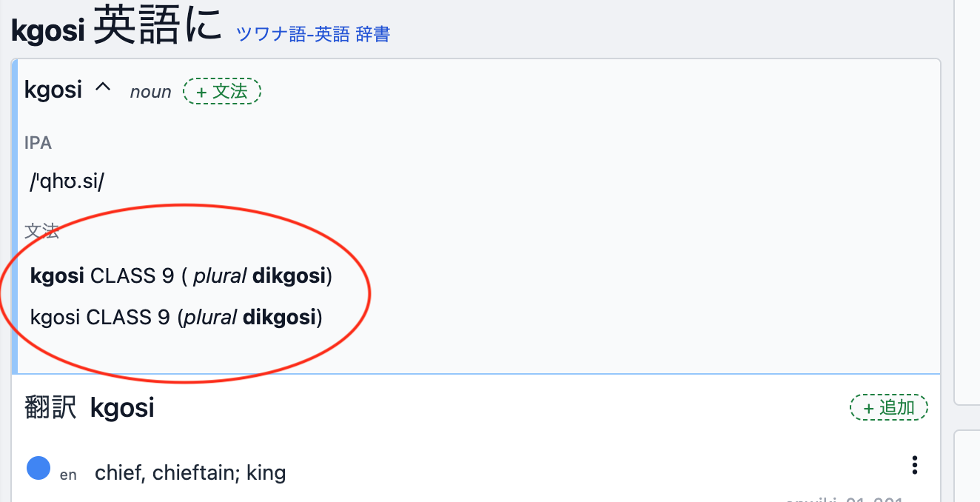This screenshot has width=980, height=502.
Task: Click italic "plural" in the first grammar line
Action: [x=220, y=277]
